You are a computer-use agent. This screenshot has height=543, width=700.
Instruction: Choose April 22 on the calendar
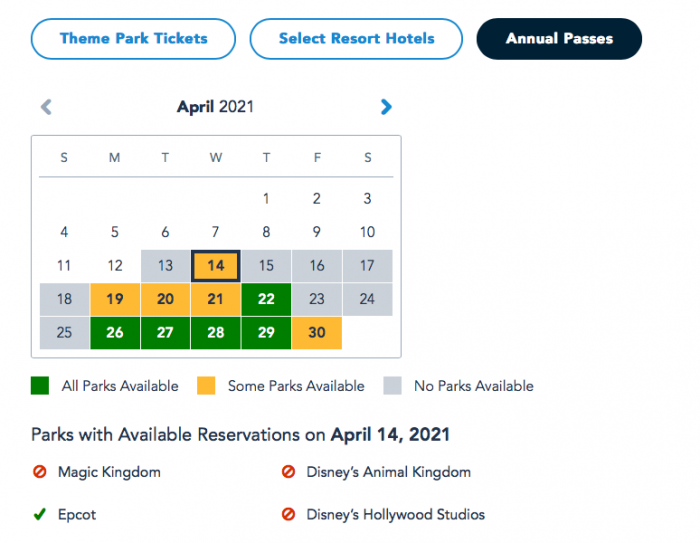point(266,299)
